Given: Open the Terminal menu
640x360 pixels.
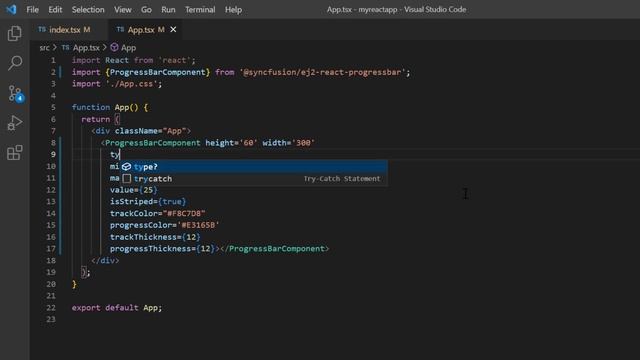Looking at the screenshot, I should coord(200,9).
